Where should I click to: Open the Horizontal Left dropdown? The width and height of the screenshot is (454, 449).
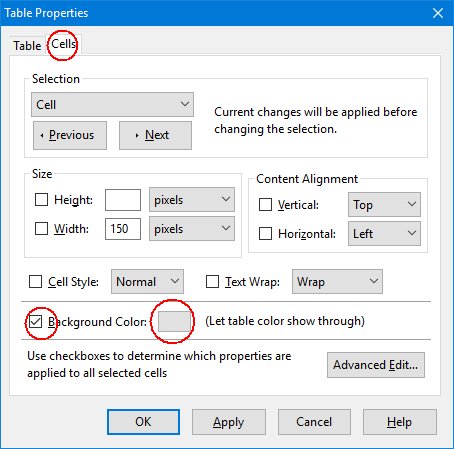[x=384, y=233]
